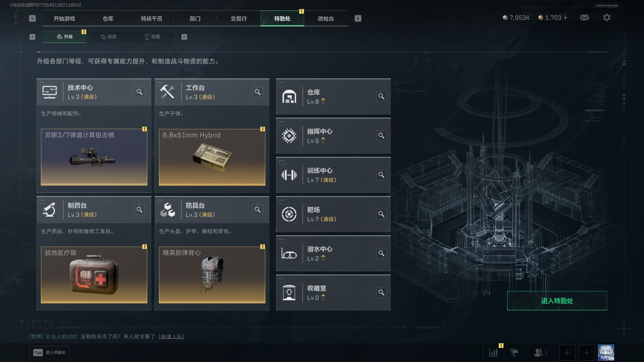Click the flag icon in bottom bar
644x362 pixels.
click(514, 352)
